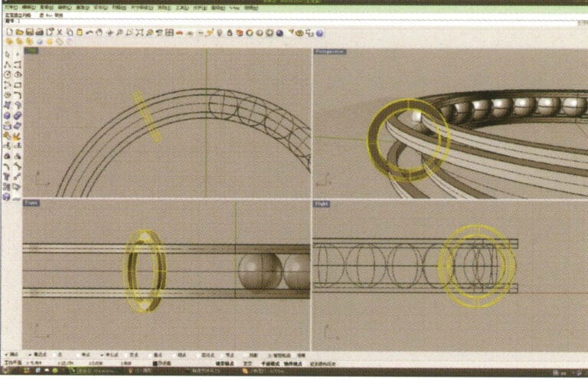Click the Render shaded sphere toolbar icon
Screen dimensions: 588x380
pos(279,33)
